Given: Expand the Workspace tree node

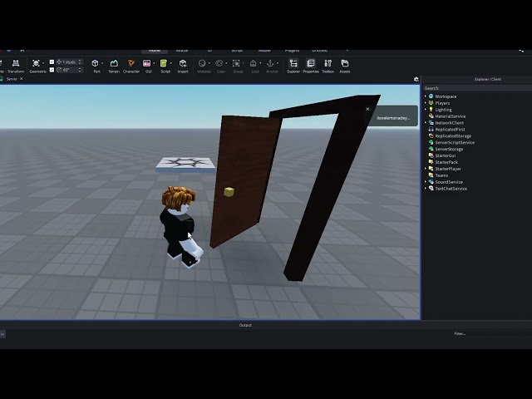Looking at the screenshot, I should pyautogui.click(x=426, y=96).
